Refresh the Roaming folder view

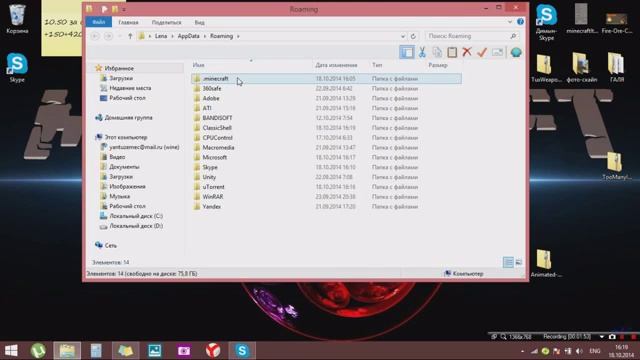(413, 36)
